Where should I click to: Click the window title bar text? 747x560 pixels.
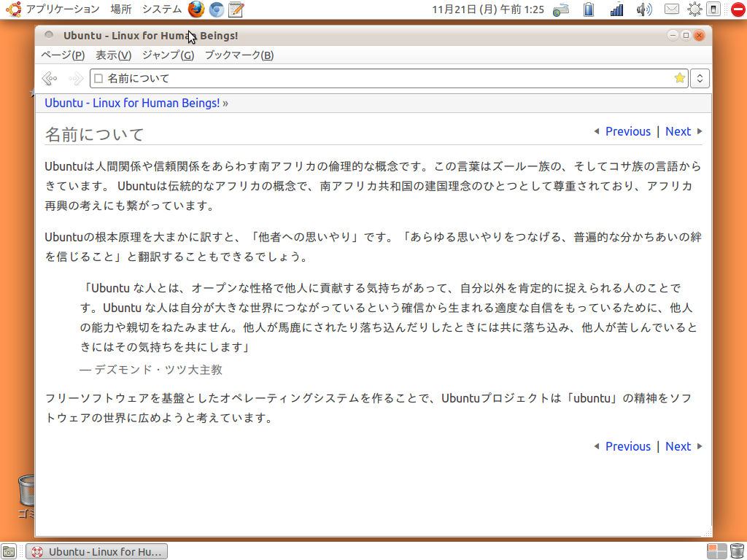tap(150, 36)
